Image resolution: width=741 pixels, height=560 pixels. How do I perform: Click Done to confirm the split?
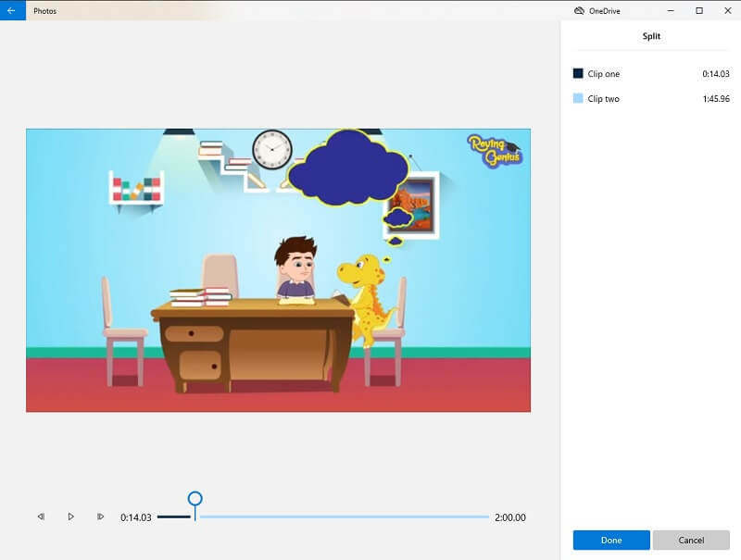tap(611, 540)
